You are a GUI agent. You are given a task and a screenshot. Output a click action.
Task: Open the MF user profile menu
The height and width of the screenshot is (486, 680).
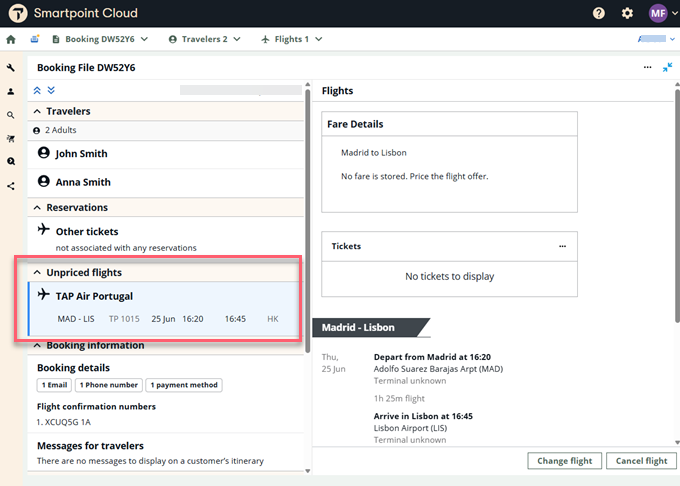[658, 13]
